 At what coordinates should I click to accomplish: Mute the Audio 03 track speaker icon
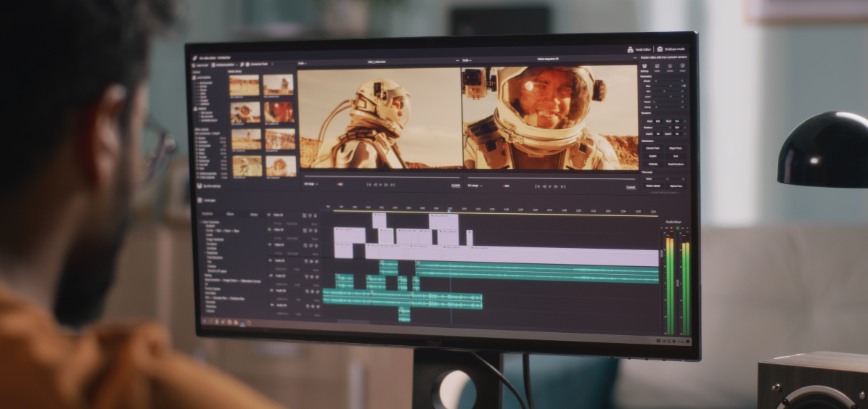pos(318,292)
